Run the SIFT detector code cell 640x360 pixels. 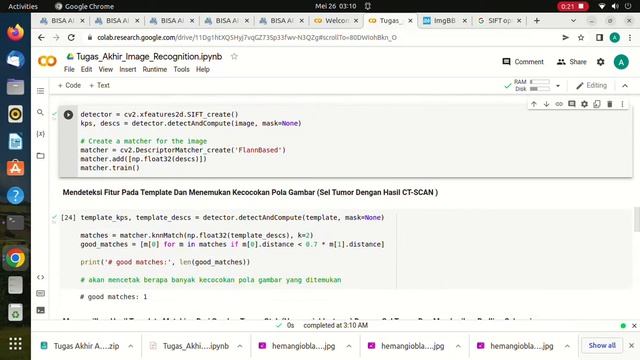coord(68,115)
